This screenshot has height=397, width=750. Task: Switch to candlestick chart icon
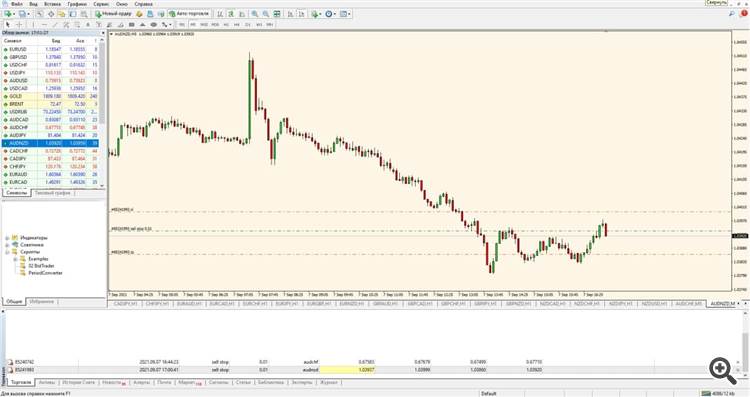pyautogui.click(x=231, y=14)
